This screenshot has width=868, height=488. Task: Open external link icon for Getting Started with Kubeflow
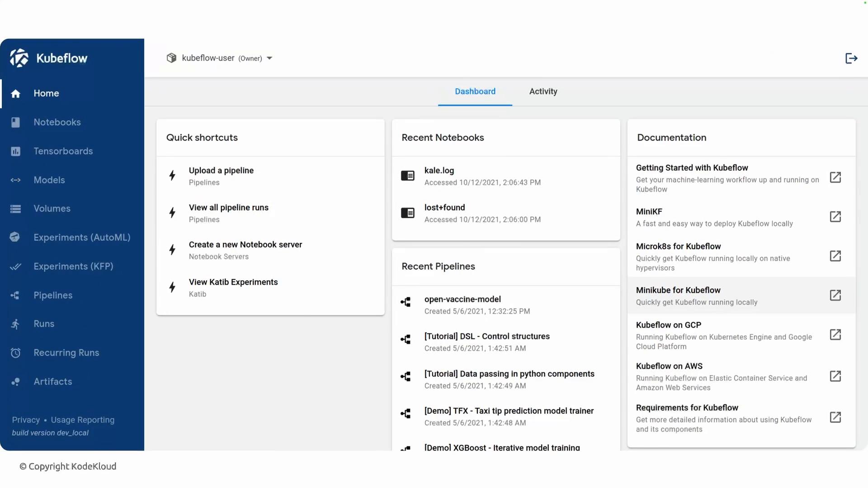tap(835, 178)
